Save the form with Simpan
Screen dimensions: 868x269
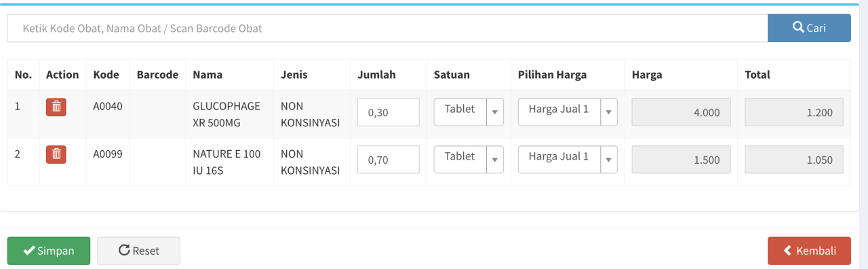pyautogui.click(x=49, y=251)
